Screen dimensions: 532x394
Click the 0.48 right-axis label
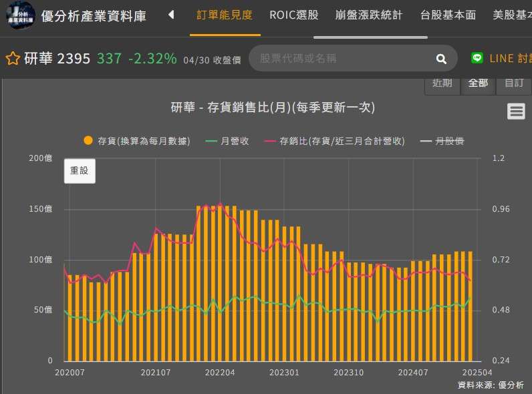pos(501,310)
